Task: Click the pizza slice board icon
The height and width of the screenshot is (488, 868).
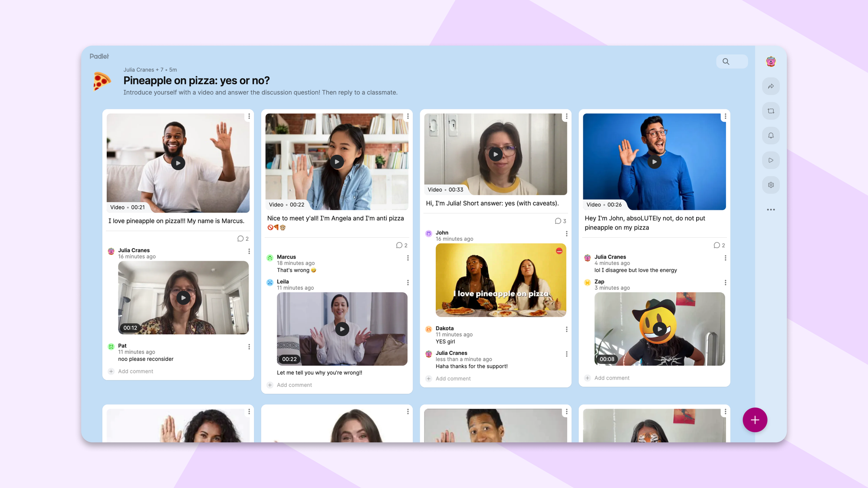Action: (102, 81)
